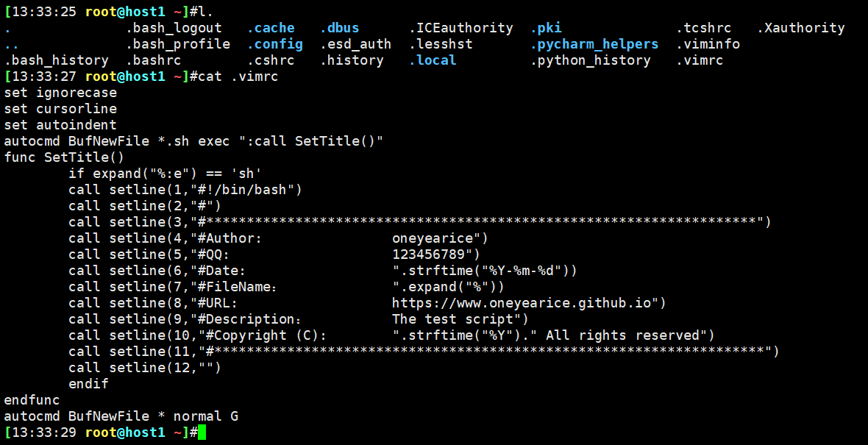Click the .bash_history file name
868x445 pixels.
(57, 60)
